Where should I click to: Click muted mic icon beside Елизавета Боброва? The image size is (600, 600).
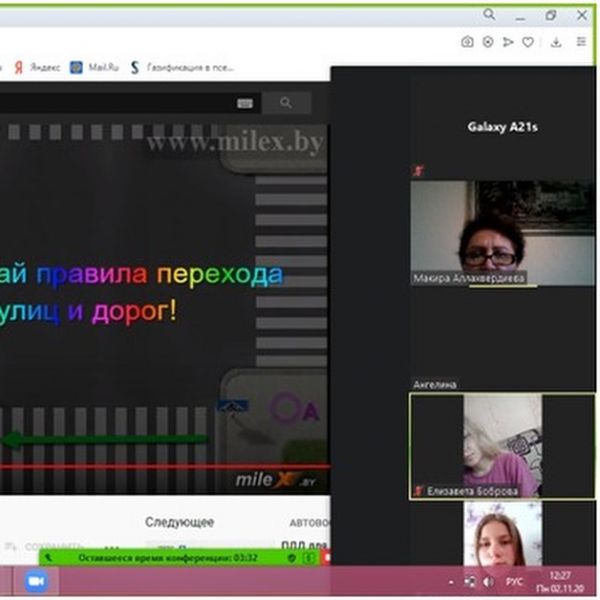[x=419, y=491]
